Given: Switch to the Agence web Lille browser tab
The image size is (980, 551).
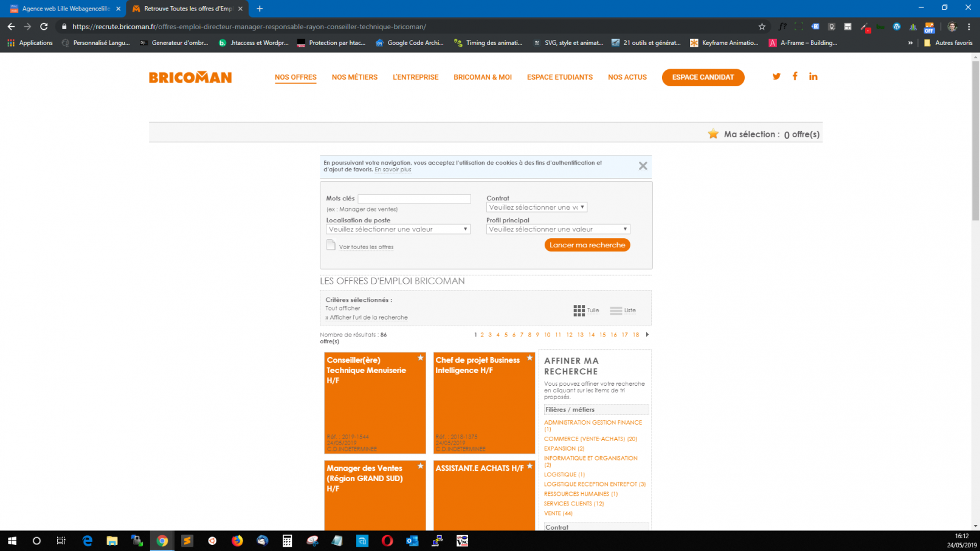Looking at the screenshot, I should [x=64, y=9].
